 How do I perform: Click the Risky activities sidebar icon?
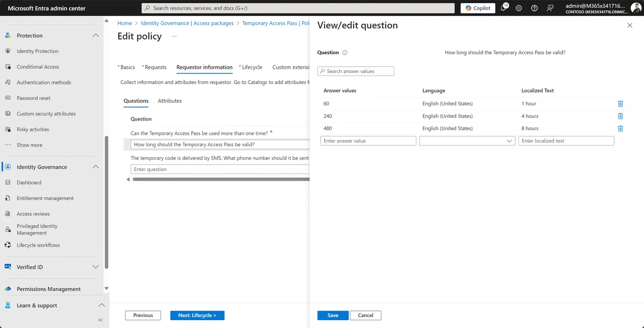8,129
